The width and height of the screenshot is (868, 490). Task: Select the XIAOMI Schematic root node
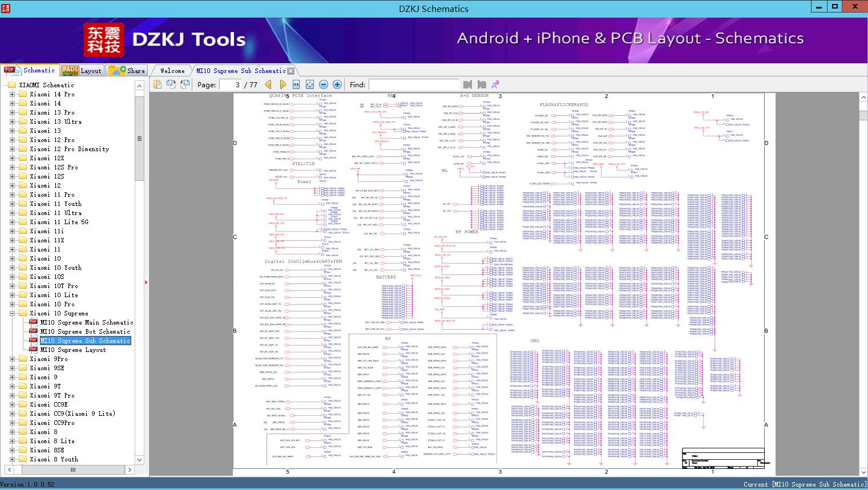tap(47, 85)
